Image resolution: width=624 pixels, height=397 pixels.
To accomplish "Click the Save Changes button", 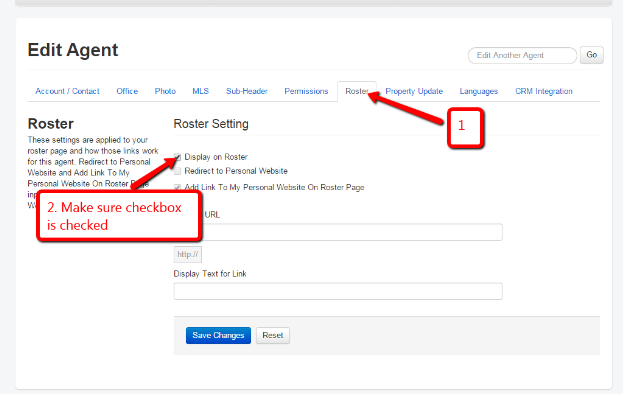I will point(218,335).
